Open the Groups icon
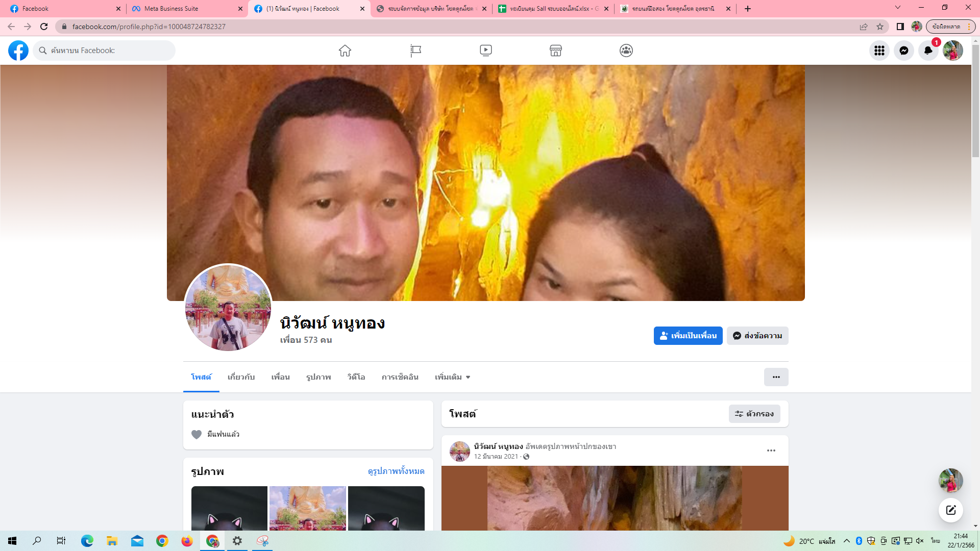 626,51
